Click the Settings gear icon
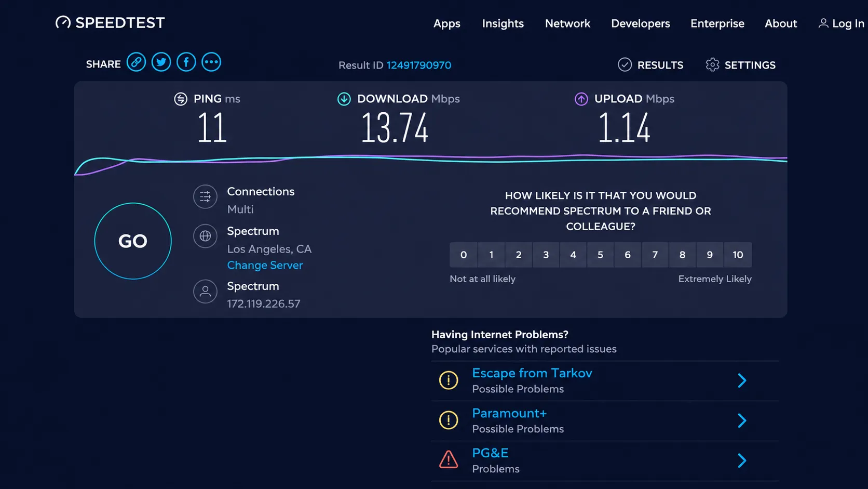The image size is (868, 489). pos(712,64)
